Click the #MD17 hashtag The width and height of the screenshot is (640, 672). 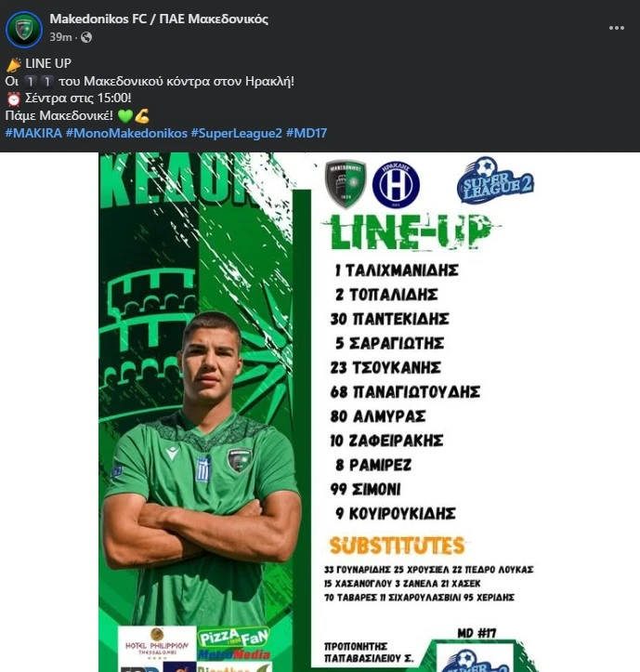[306, 133]
